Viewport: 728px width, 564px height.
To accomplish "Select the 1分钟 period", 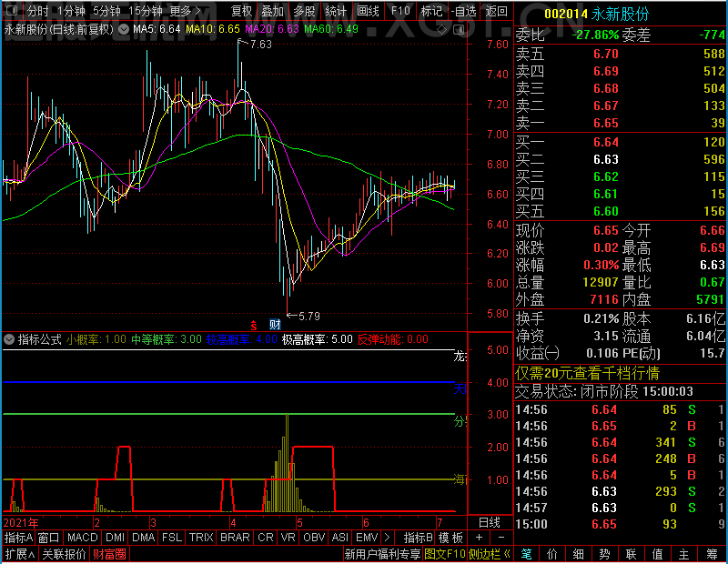I will pos(71,11).
